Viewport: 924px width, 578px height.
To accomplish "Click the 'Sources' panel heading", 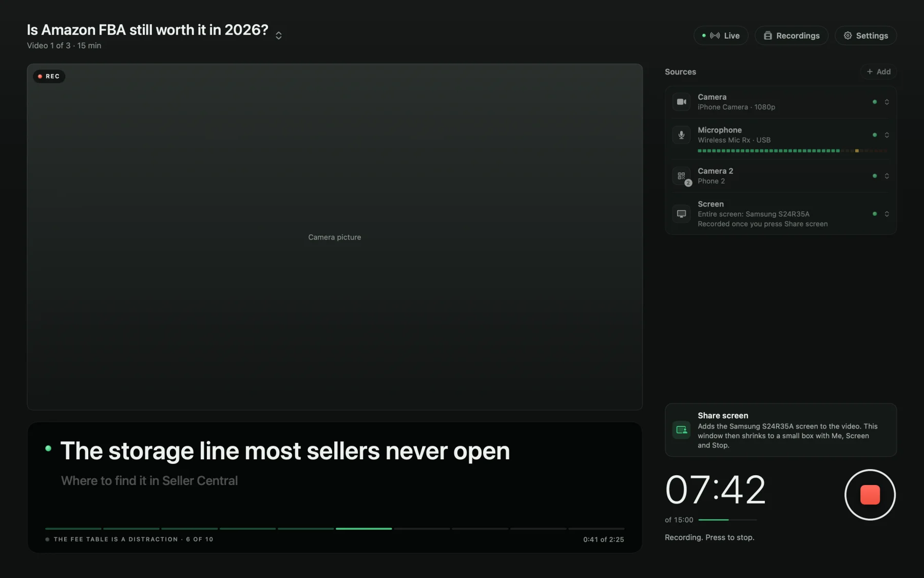I will coord(680,72).
